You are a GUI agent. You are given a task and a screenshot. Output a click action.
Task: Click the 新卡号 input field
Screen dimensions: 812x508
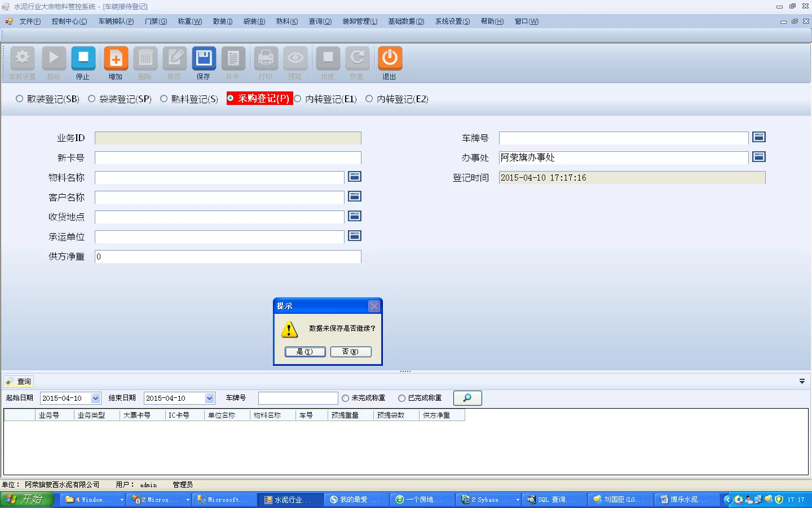pos(227,158)
